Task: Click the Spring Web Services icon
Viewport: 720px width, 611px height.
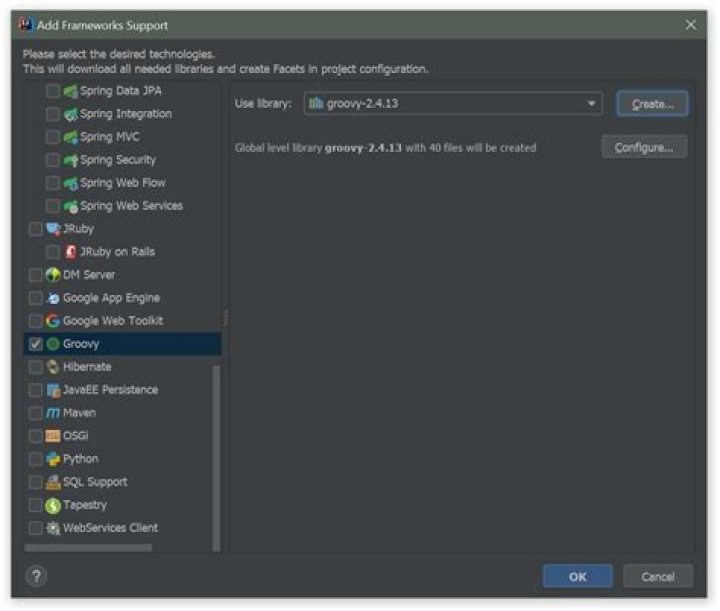Action: tap(70, 206)
